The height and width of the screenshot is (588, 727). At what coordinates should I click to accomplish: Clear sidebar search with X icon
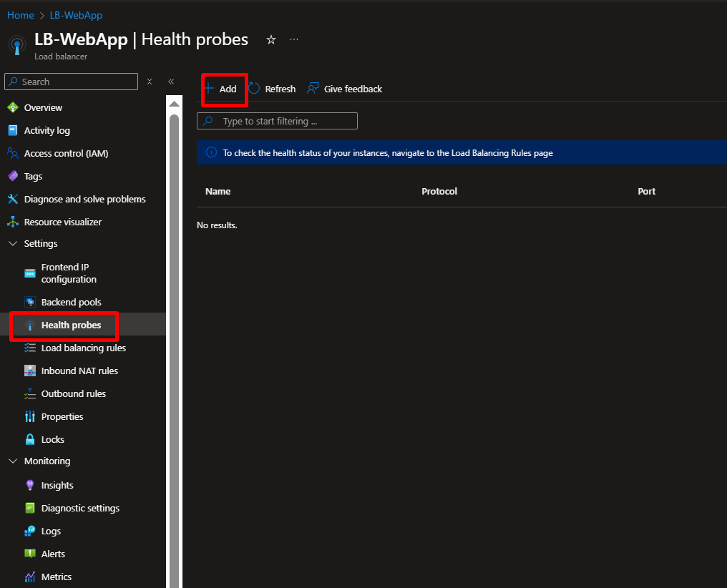coord(150,82)
